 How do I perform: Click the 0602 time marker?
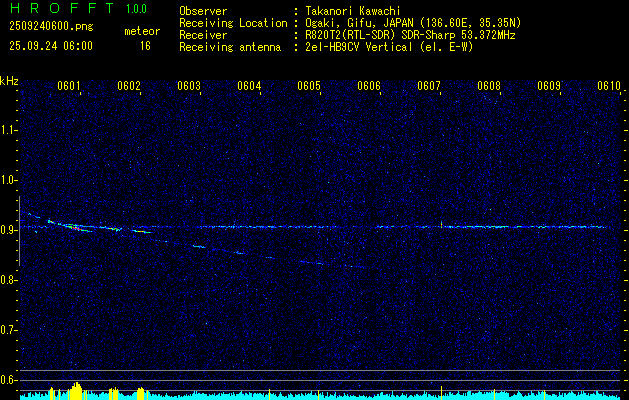[129, 86]
